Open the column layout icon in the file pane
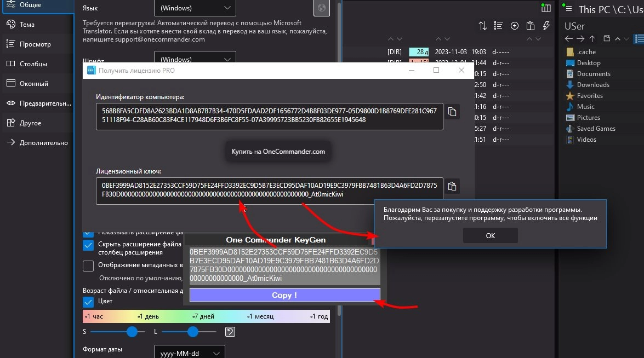Viewport: 644px width, 358px height. (546, 8)
